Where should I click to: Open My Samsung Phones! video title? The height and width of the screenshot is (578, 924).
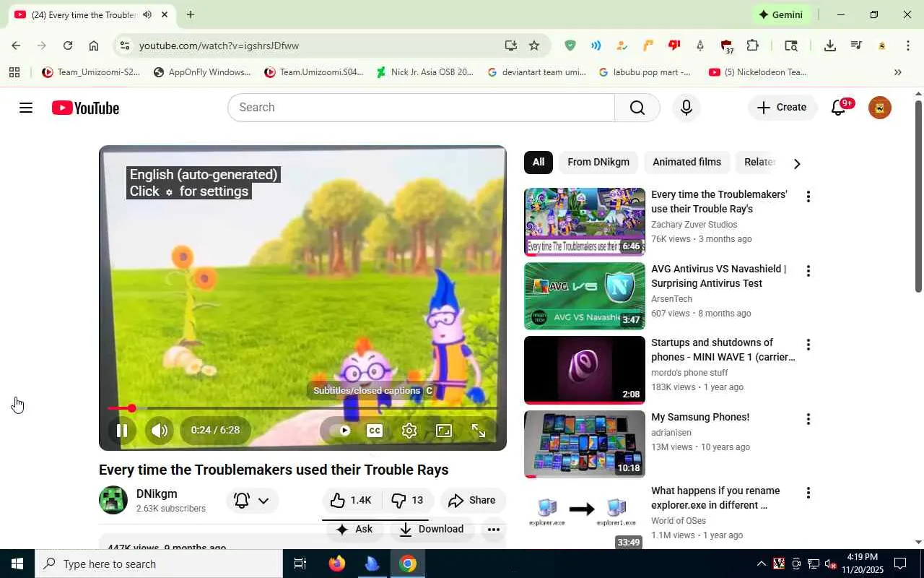(700, 417)
